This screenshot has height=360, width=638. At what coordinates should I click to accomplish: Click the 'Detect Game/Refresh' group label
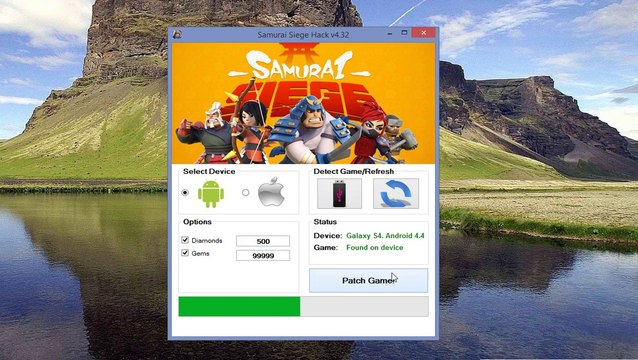pyautogui.click(x=354, y=171)
